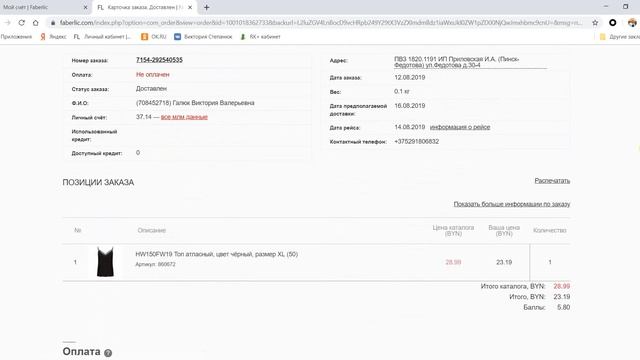640x360 pixels.
Task: Click the 'Не оплачен' payment status
Action: (x=153, y=75)
